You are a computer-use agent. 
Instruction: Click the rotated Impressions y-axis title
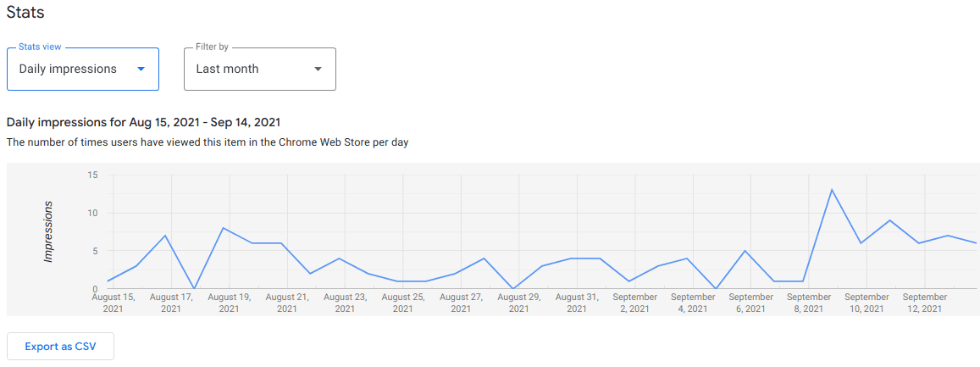coord(48,231)
